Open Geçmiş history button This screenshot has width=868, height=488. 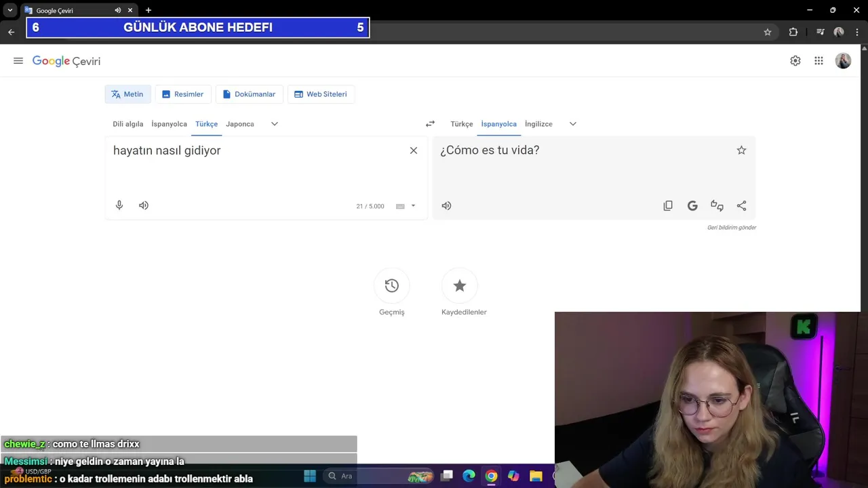(x=392, y=286)
